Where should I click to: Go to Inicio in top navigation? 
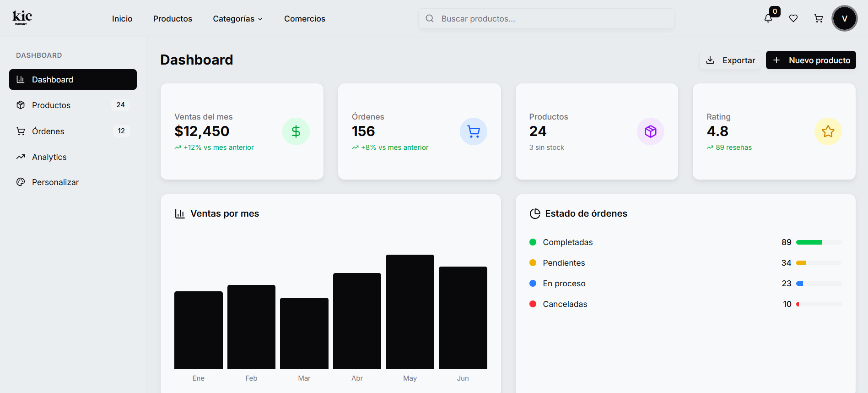click(122, 19)
